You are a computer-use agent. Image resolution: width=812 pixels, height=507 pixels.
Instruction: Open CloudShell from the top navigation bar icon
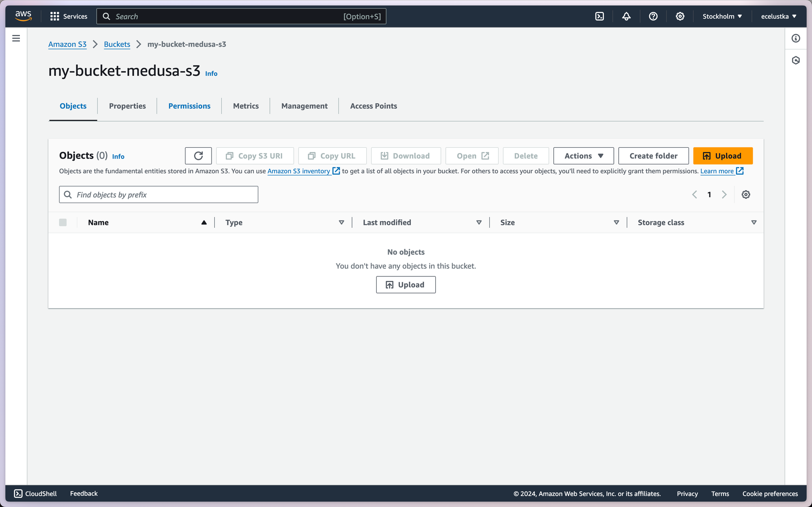click(599, 16)
